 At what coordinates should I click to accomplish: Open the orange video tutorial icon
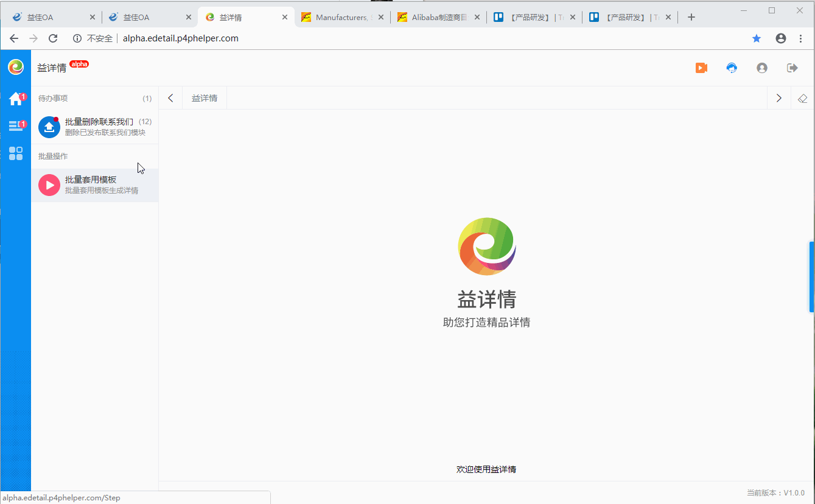coord(701,68)
